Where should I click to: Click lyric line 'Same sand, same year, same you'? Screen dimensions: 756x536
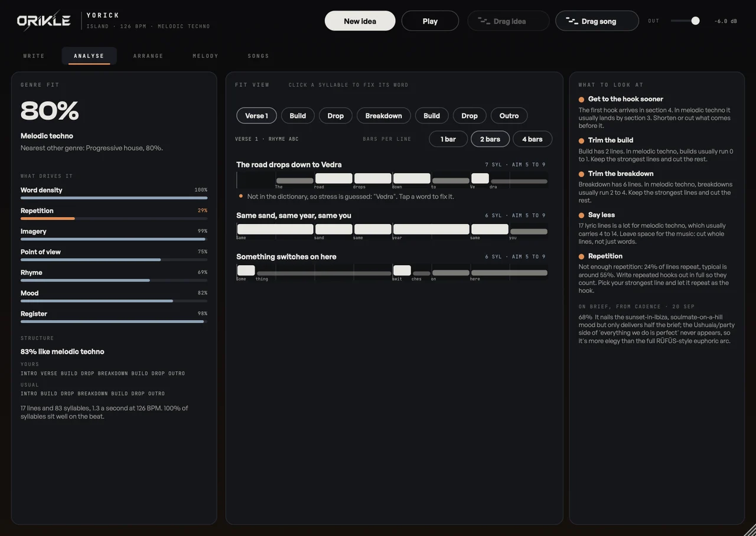(294, 215)
